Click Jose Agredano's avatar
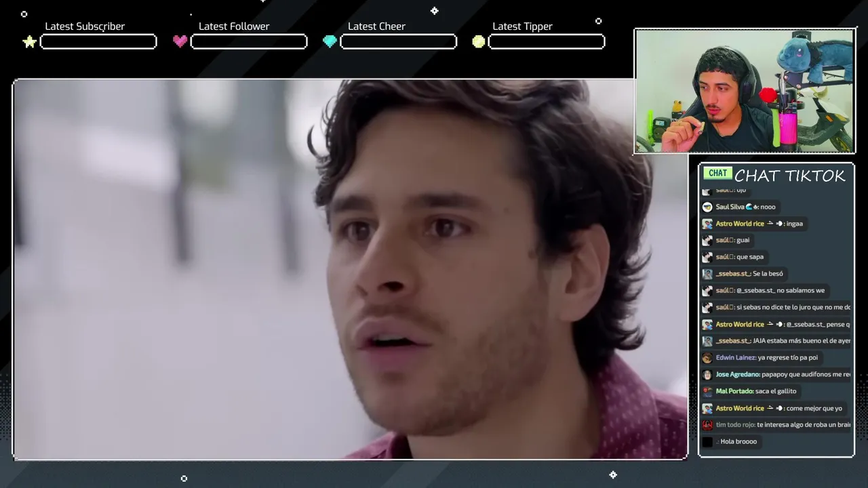 point(707,374)
